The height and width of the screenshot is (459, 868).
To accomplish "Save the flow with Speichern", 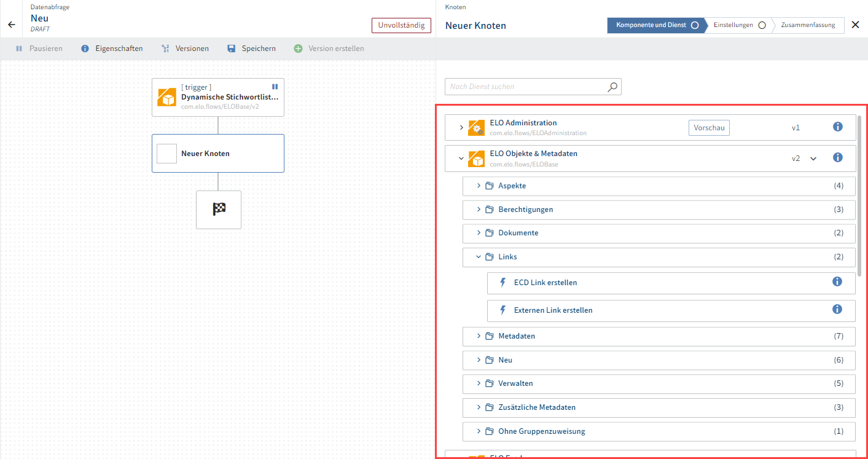I will 251,49.
